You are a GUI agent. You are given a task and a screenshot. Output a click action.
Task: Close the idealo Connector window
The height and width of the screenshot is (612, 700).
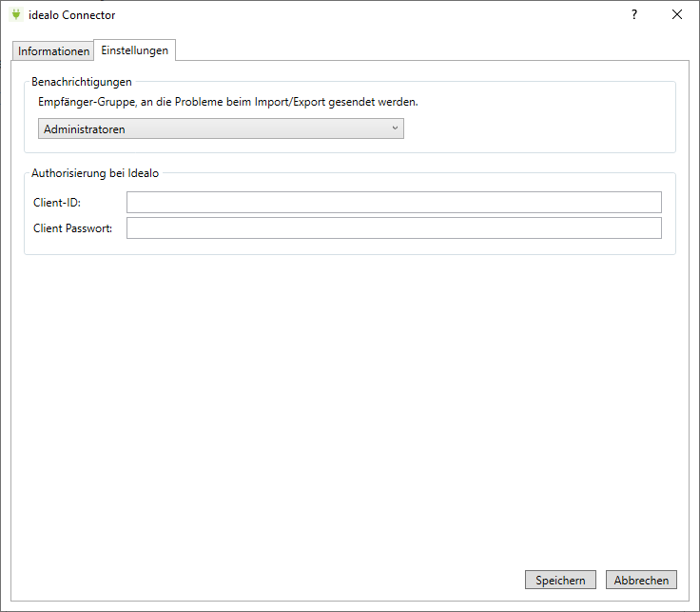[677, 14]
